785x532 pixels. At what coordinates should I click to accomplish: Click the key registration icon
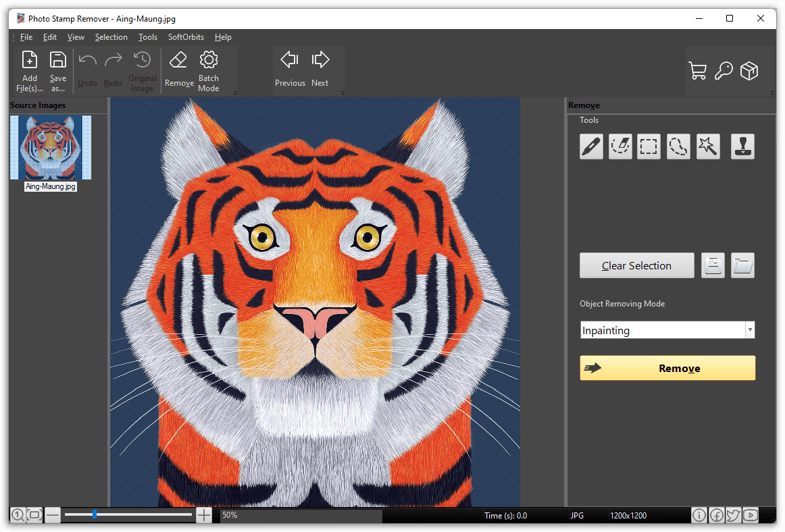[x=724, y=71]
